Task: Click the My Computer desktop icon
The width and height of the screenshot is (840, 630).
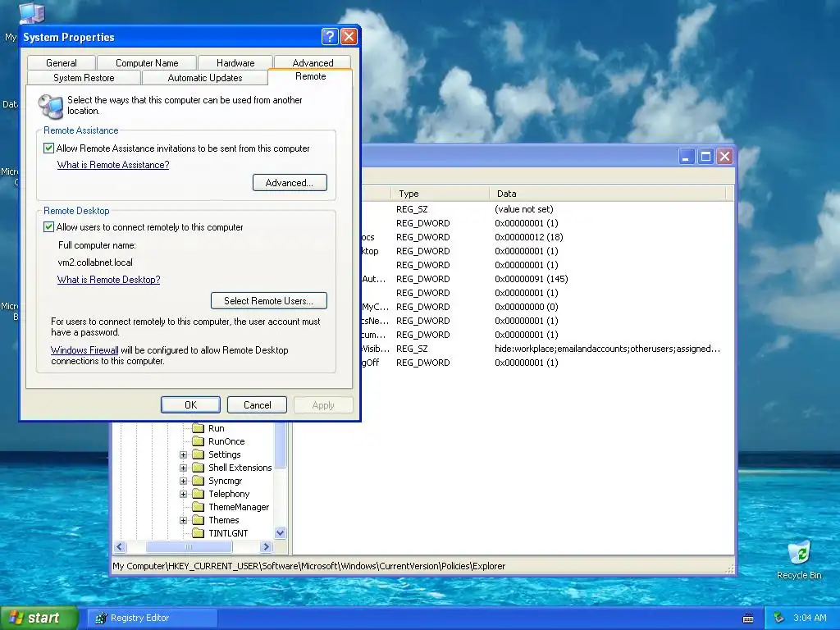Action: click(31, 13)
